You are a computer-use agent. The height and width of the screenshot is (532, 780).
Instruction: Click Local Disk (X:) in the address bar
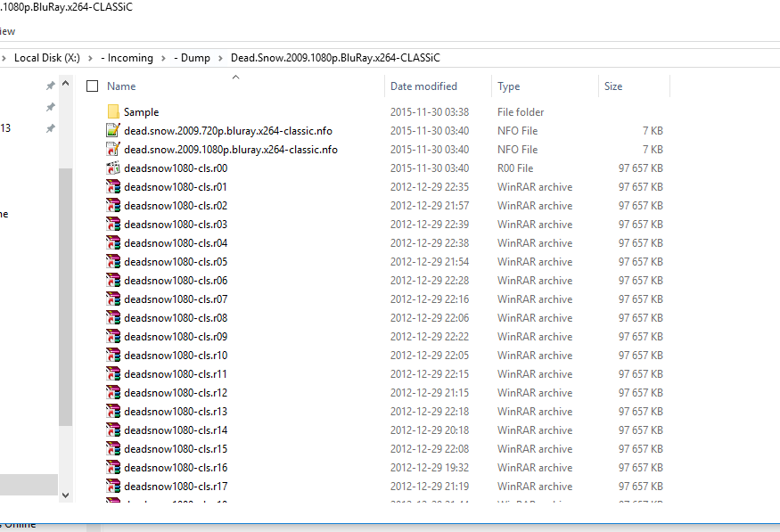[x=46, y=58]
